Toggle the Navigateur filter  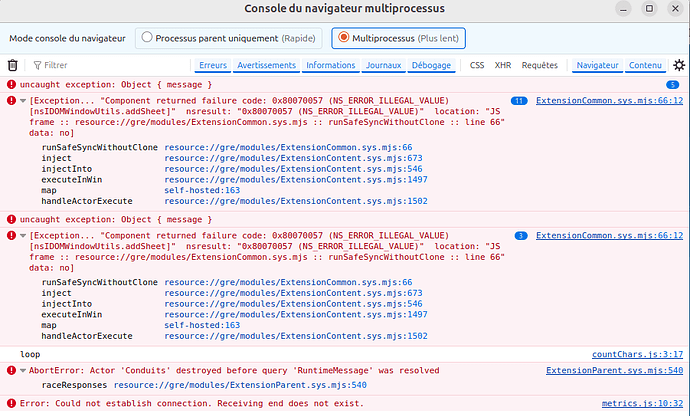[x=597, y=65]
